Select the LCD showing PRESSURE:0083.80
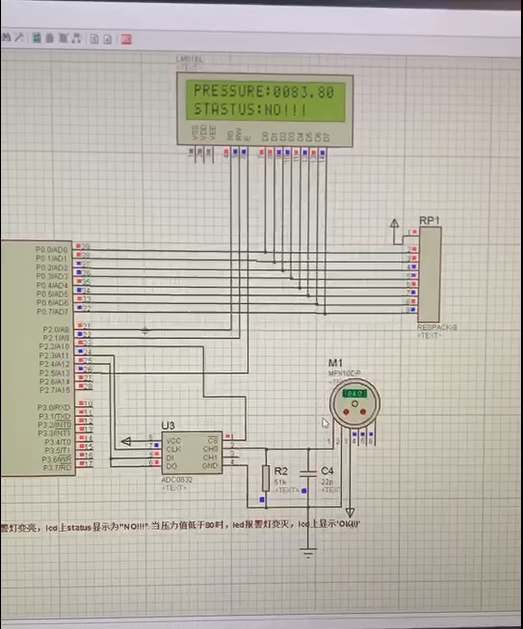This screenshot has height=629, width=523. (265, 110)
